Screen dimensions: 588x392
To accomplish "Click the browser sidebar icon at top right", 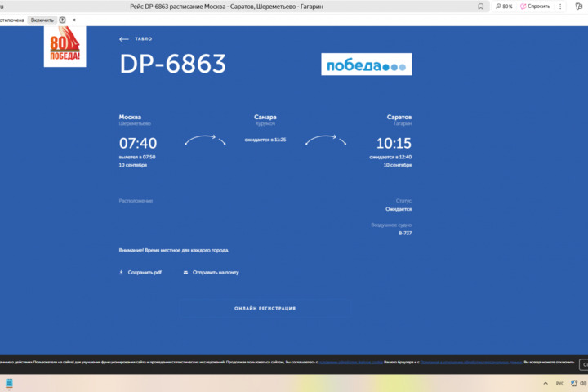I will click(x=579, y=6).
